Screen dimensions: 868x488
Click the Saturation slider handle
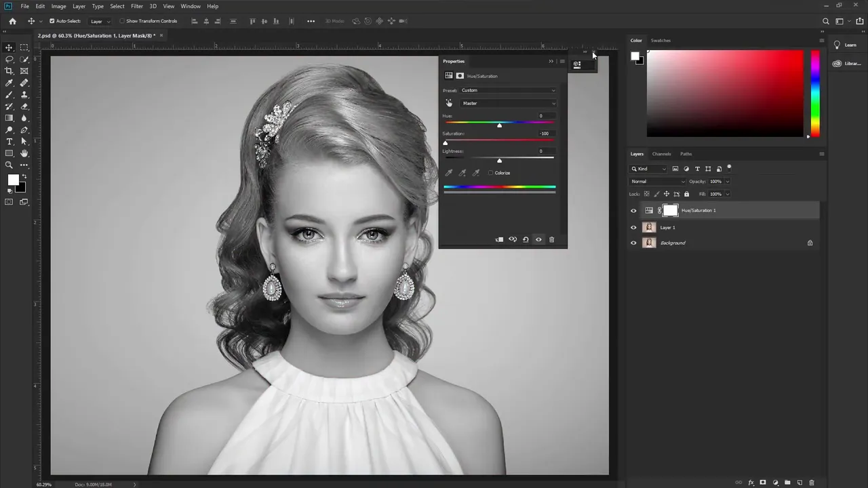coord(446,142)
